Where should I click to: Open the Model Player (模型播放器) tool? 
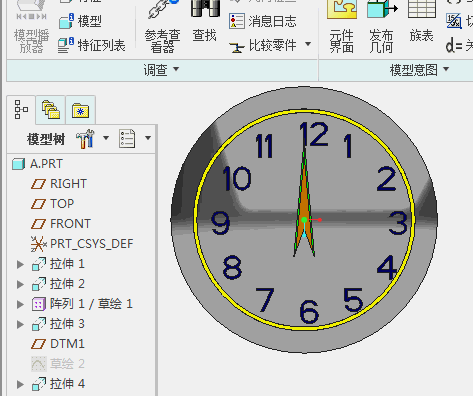pyautogui.click(x=31, y=27)
